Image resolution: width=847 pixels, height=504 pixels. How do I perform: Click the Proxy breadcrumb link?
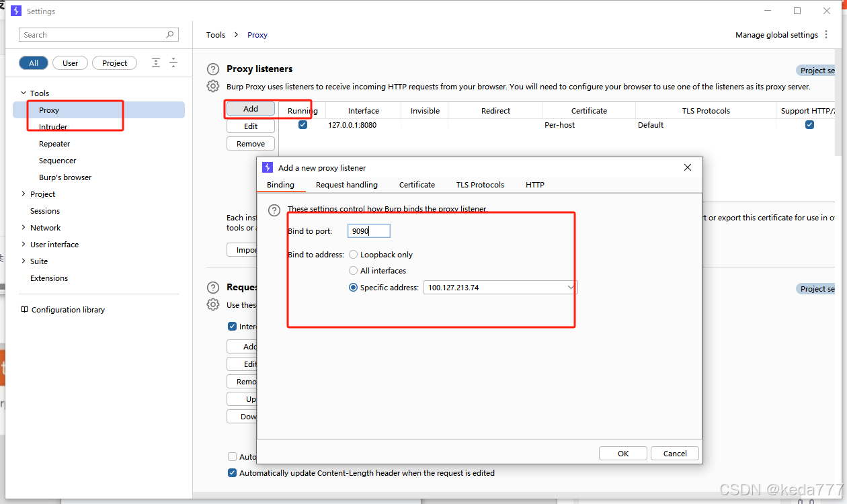pyautogui.click(x=257, y=35)
